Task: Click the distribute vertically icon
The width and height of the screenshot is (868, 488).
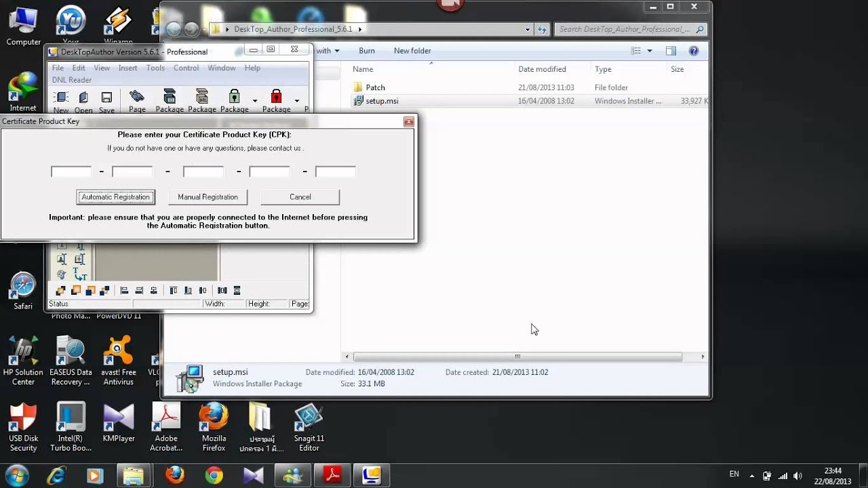Action: click(x=237, y=290)
